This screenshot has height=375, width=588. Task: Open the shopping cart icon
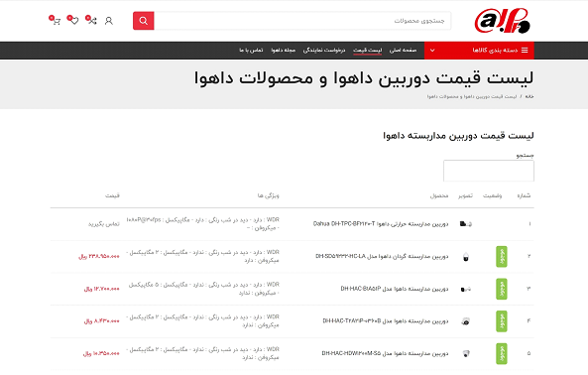(56, 20)
